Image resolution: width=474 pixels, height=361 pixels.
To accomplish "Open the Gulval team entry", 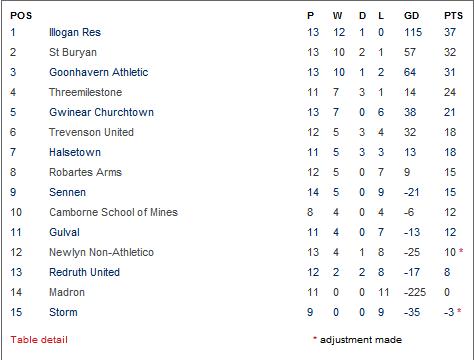I will tap(64, 232).
